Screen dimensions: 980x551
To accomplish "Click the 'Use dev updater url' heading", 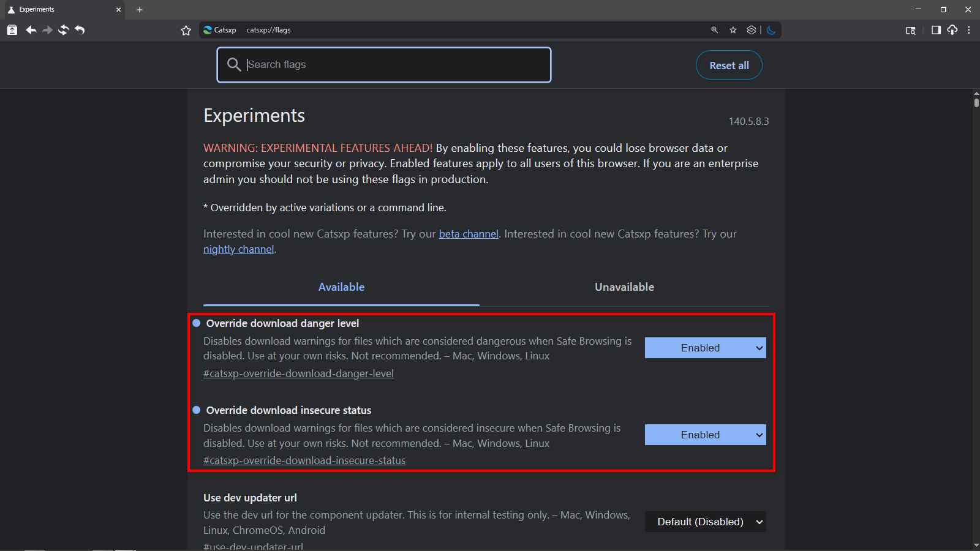I will coord(250,498).
